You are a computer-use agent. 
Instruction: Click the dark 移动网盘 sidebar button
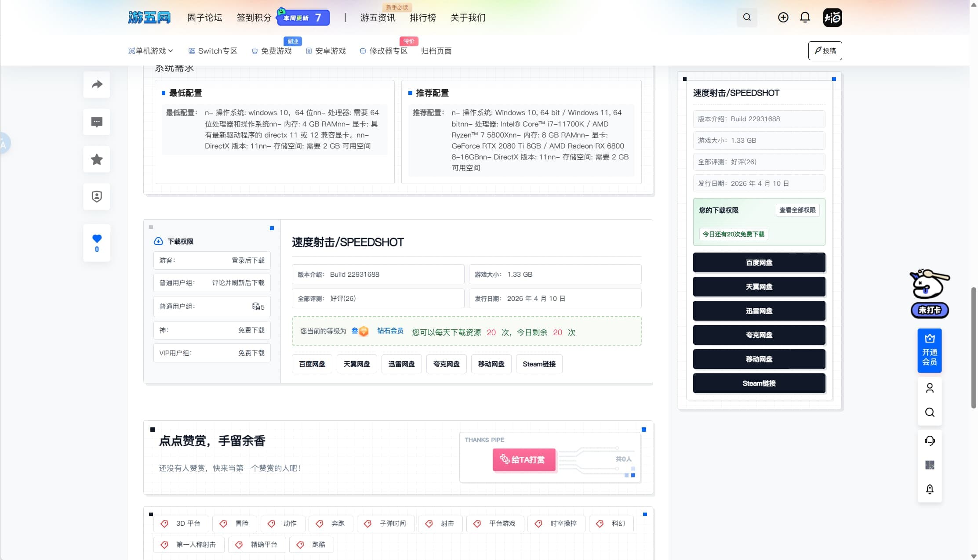coord(759,359)
